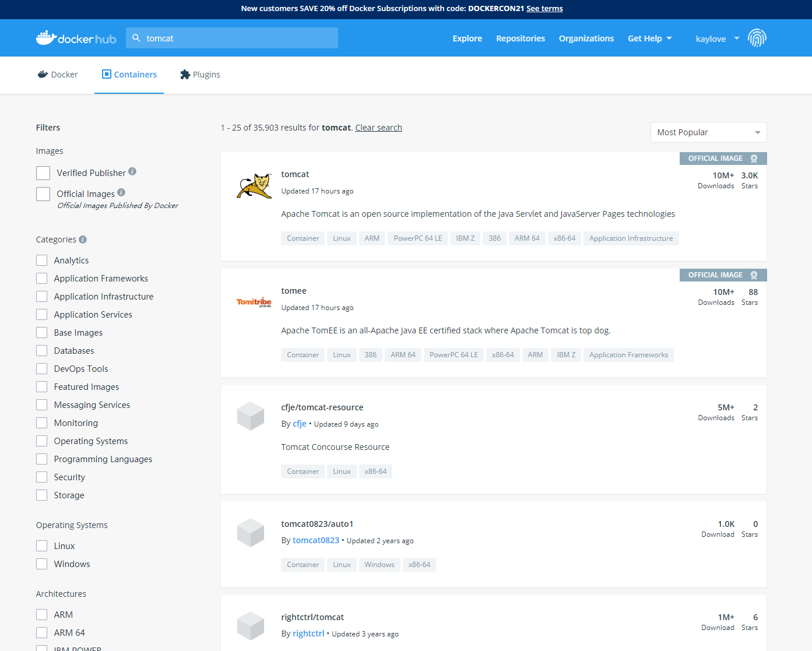Image resolution: width=812 pixels, height=651 pixels.
Task: Enable the Official Images filter checkbox
Action: (43, 194)
